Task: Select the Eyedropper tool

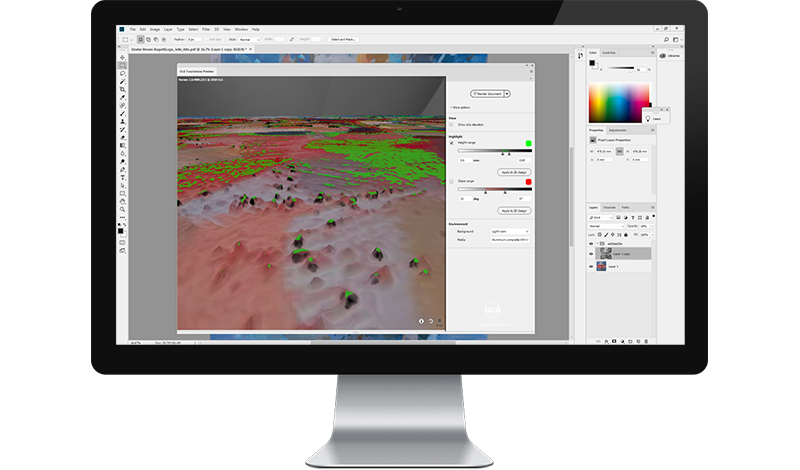Action: (x=122, y=97)
